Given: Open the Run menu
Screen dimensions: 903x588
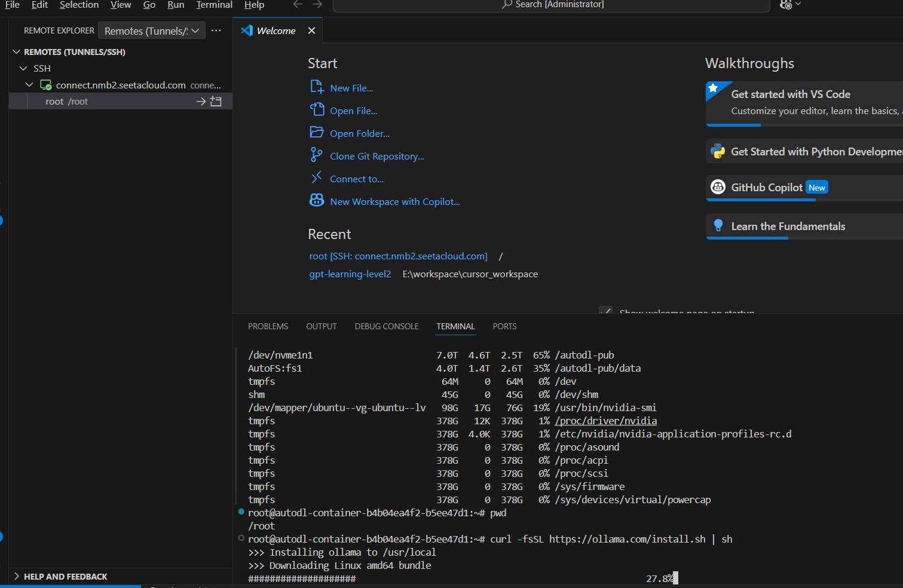Looking at the screenshot, I should coord(176,5).
